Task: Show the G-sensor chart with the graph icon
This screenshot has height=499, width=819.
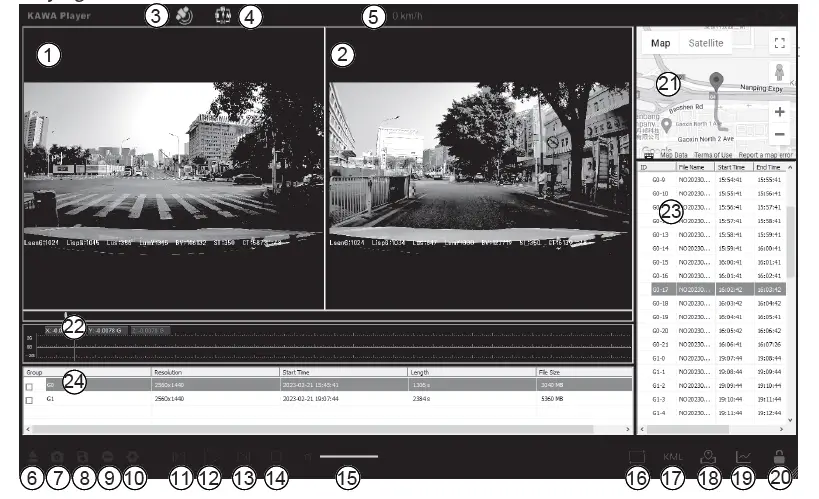Action: click(743, 457)
